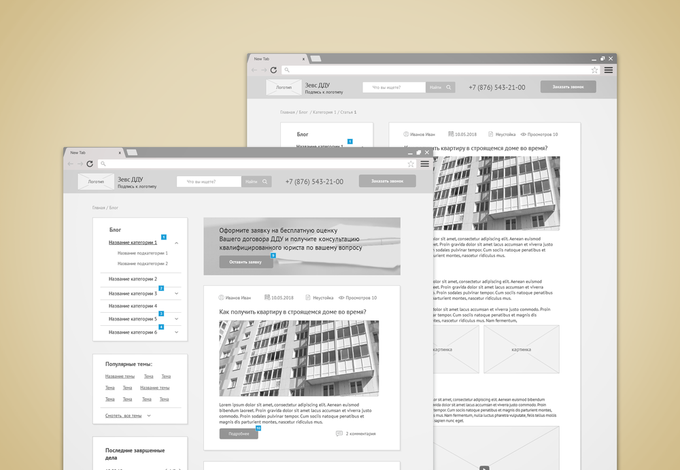Click the bookmark star in the back browser window
Screen dimensions: 680x470
coord(595,70)
